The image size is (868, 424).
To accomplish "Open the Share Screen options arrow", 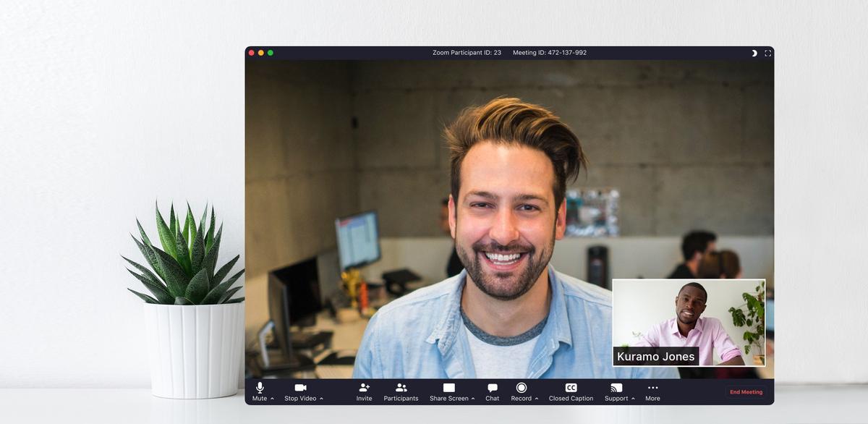I will (x=473, y=399).
